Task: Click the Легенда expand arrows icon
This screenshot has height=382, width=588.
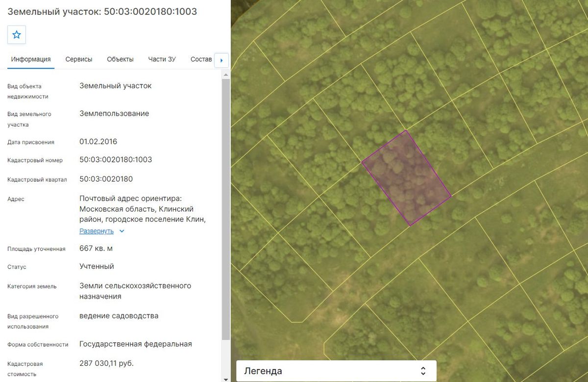Action: [x=423, y=371]
